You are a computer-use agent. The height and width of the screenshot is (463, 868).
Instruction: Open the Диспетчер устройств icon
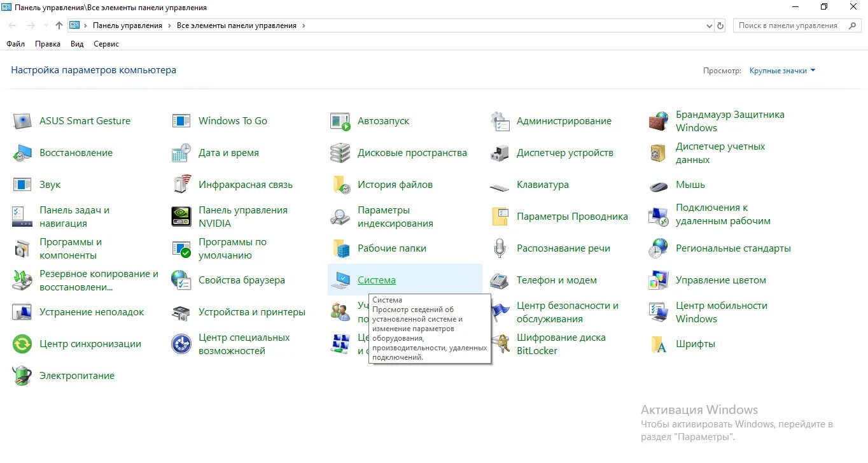point(500,153)
